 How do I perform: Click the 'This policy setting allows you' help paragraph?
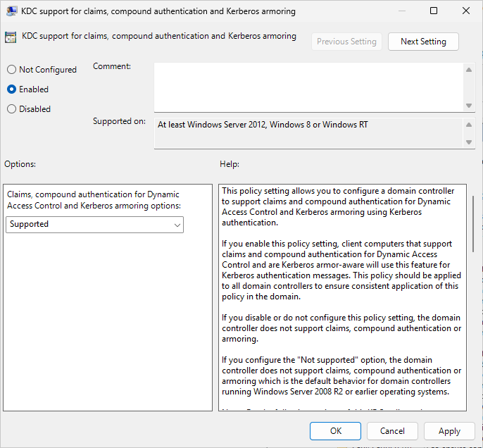tap(338, 207)
